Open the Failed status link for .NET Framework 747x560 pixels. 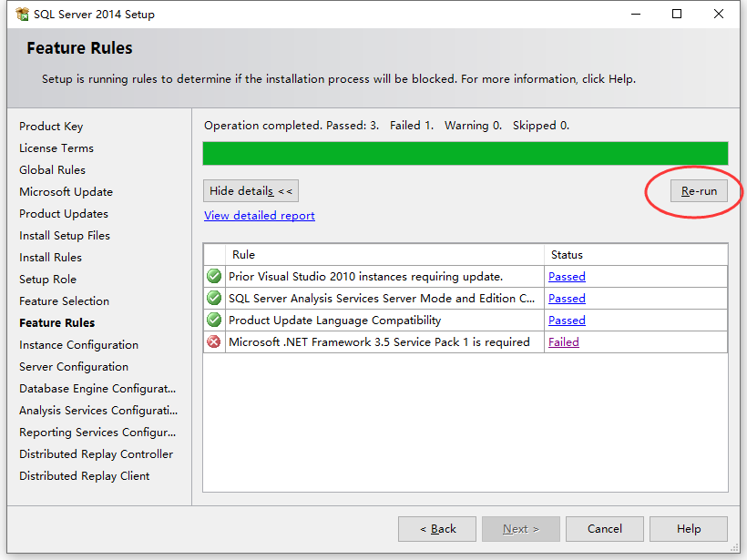click(x=564, y=342)
